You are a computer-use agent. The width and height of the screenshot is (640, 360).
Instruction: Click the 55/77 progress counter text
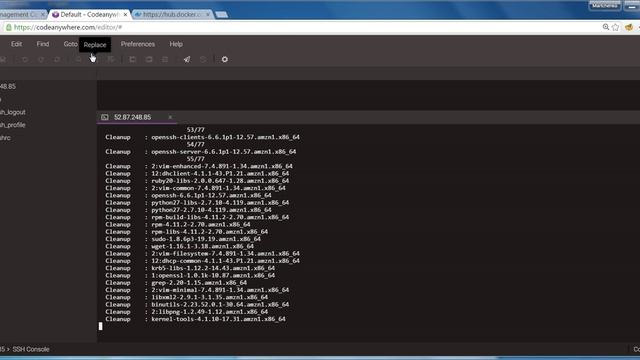click(x=196, y=159)
